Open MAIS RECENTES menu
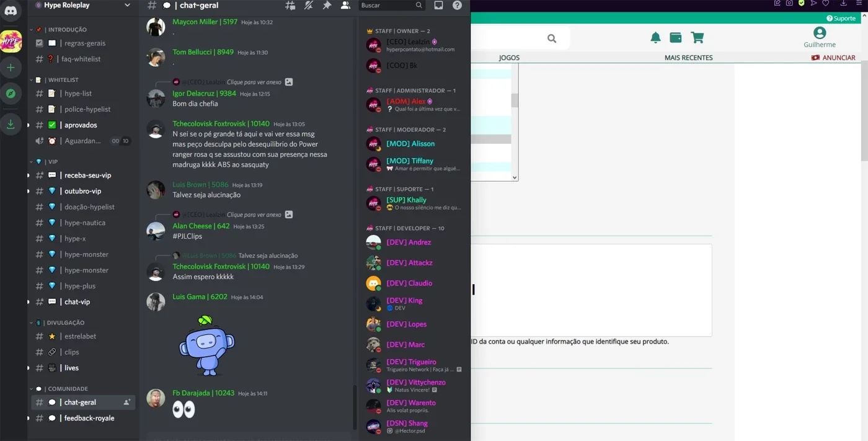 [x=688, y=58]
